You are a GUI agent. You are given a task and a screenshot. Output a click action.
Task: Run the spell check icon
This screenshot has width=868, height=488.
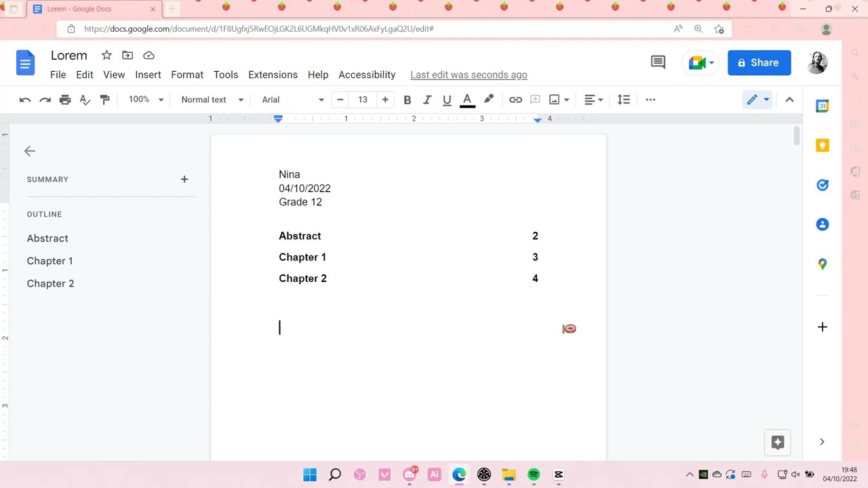pos(85,100)
